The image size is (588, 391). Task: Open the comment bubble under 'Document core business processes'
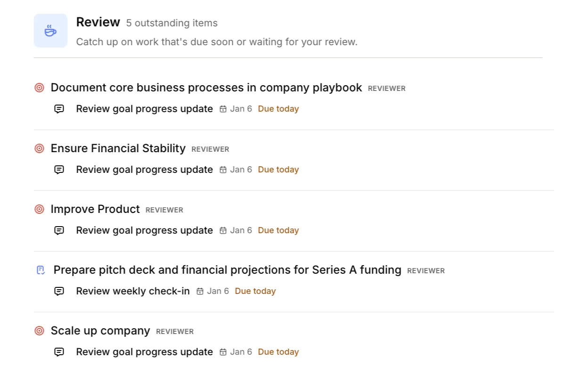(x=59, y=108)
